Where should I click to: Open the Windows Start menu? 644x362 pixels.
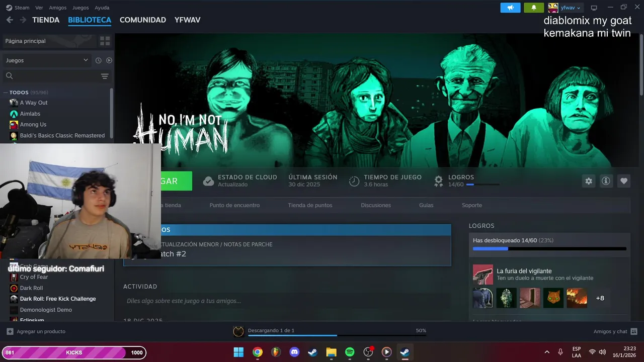(x=238, y=352)
